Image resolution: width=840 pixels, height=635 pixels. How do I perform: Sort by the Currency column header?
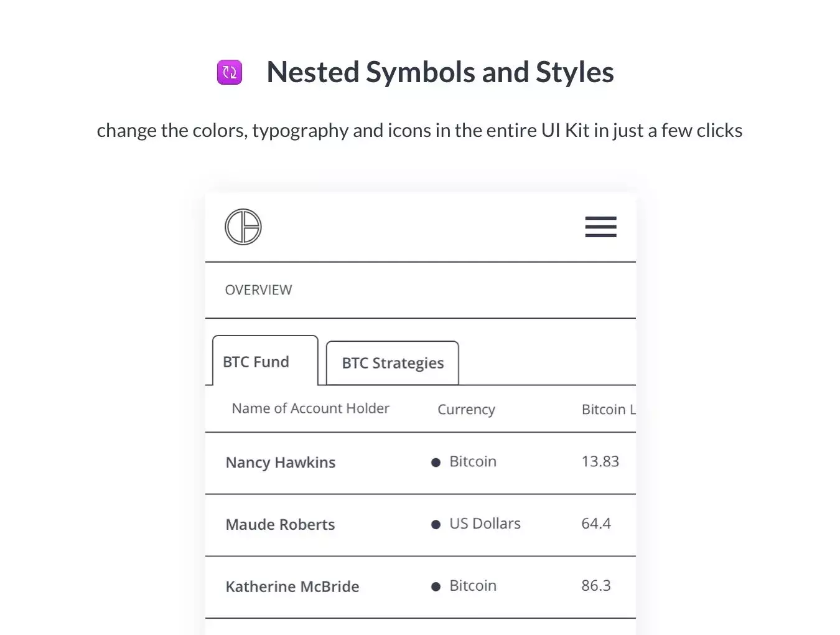[466, 410]
